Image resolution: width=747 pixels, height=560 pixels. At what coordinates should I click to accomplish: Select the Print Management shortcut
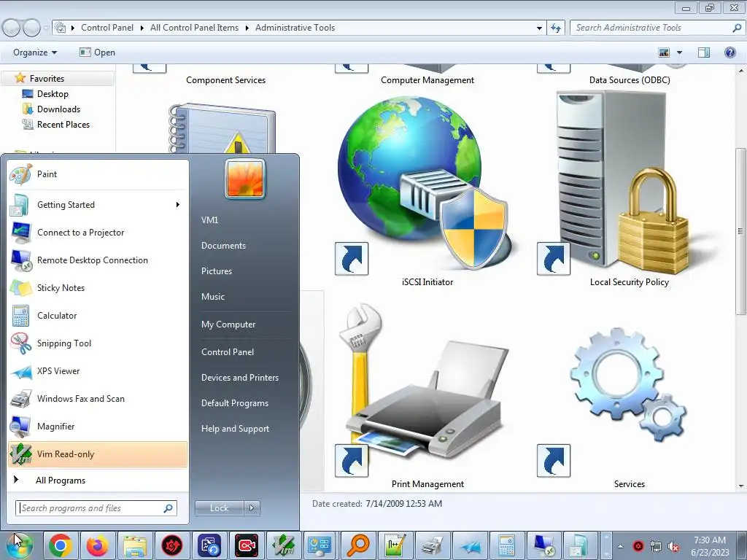tap(427, 395)
